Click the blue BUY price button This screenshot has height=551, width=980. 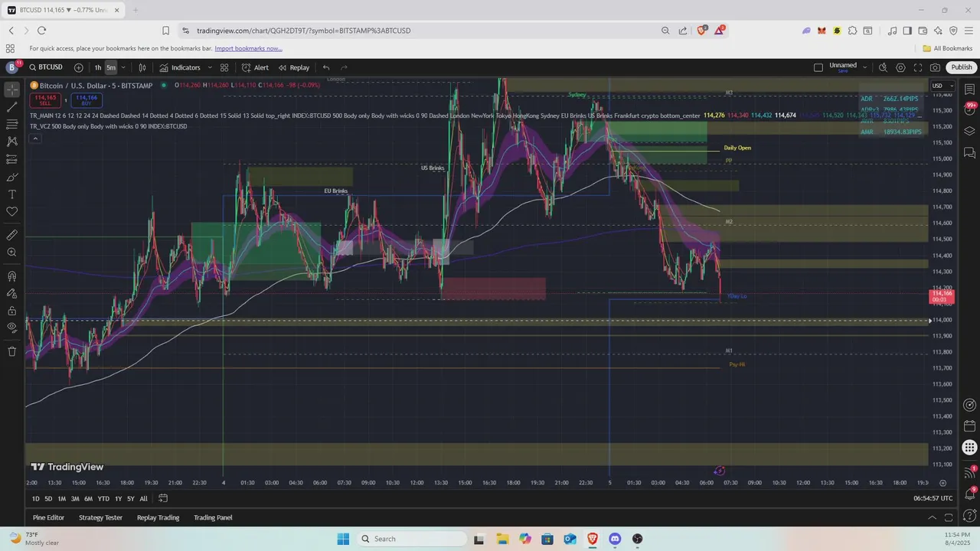[87, 99]
